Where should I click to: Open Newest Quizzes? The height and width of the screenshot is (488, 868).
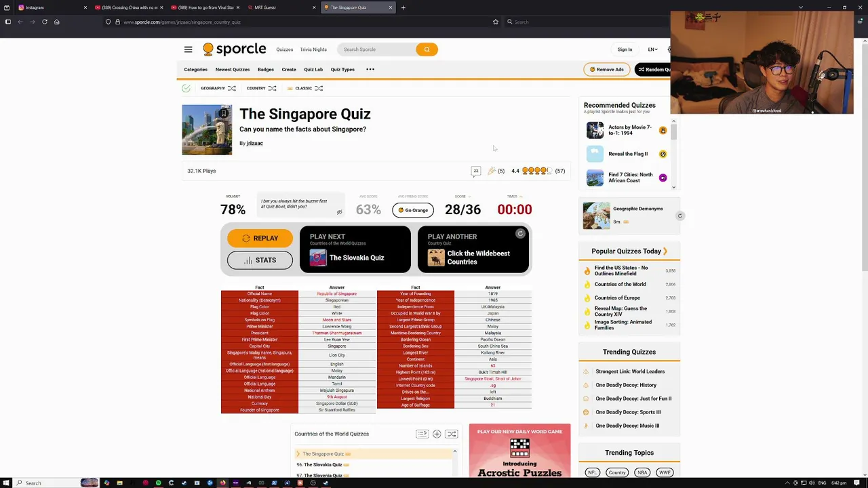click(233, 69)
